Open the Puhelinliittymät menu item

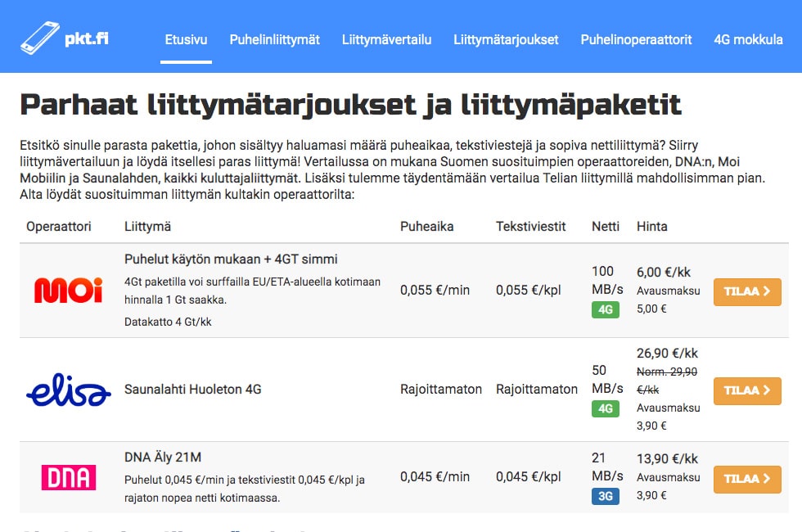click(275, 40)
